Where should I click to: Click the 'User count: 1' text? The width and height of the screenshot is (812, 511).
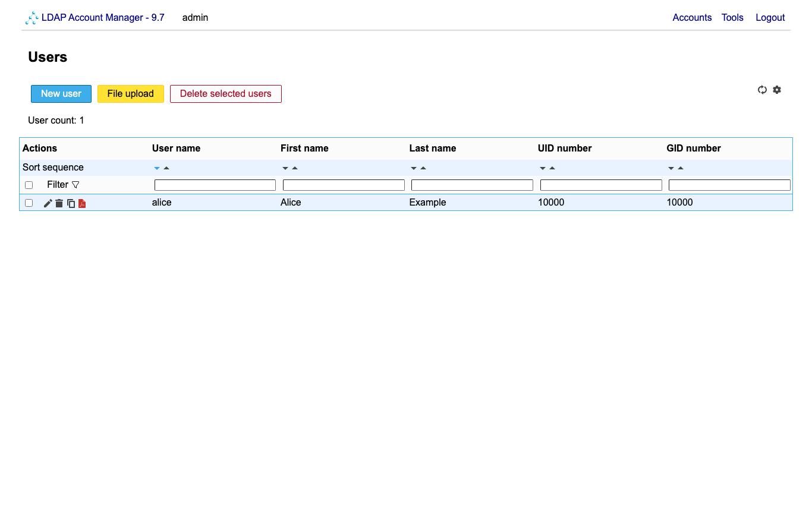(56, 121)
